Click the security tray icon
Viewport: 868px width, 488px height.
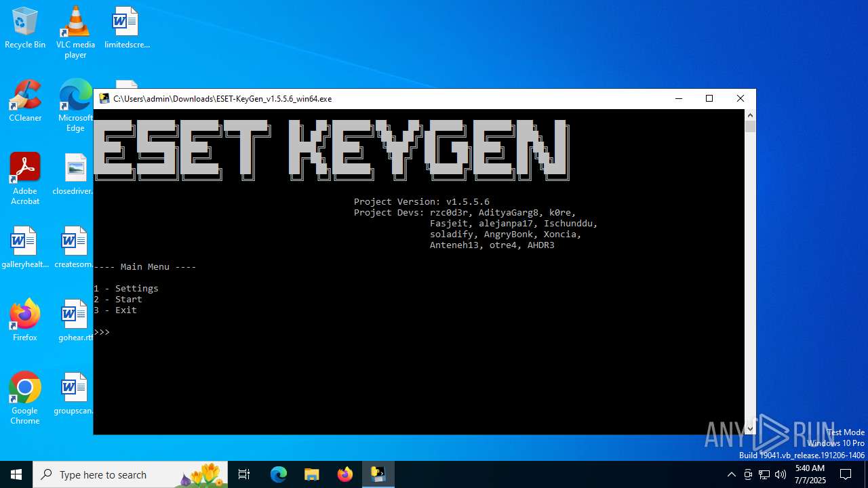tap(747, 474)
